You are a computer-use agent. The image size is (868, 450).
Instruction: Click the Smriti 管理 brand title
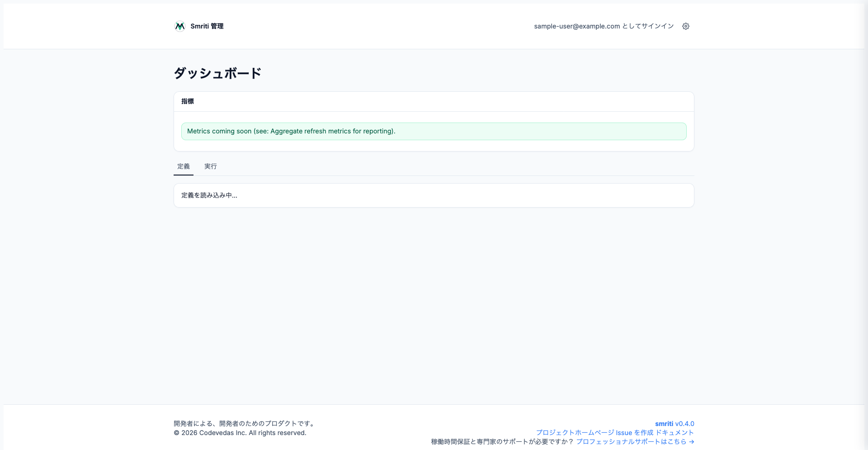tap(207, 26)
